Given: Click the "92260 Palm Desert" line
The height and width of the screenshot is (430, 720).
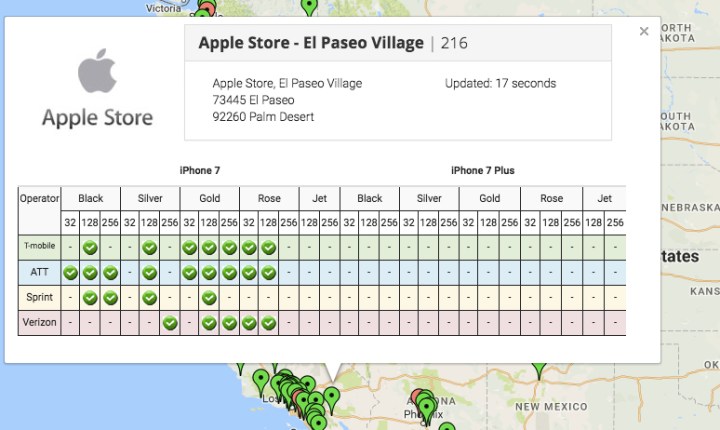Looking at the screenshot, I should (263, 117).
